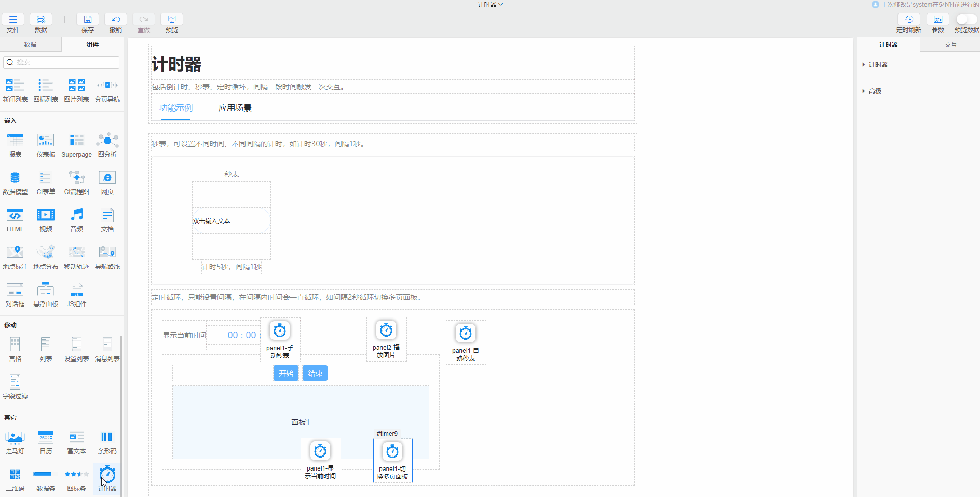Select the 计时器 timer component icon

[107, 475]
